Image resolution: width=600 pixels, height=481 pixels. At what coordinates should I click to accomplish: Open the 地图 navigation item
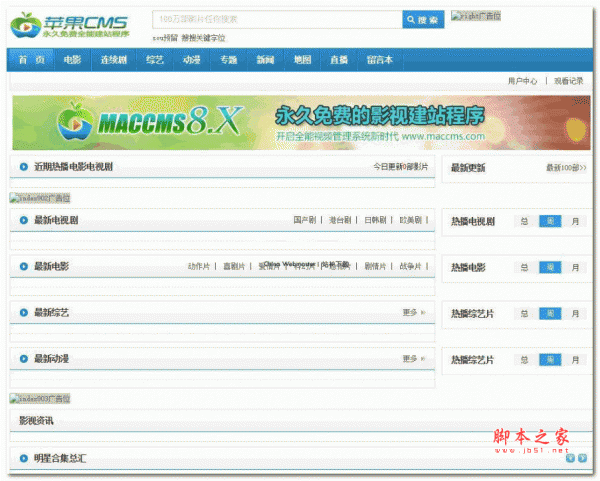click(302, 60)
